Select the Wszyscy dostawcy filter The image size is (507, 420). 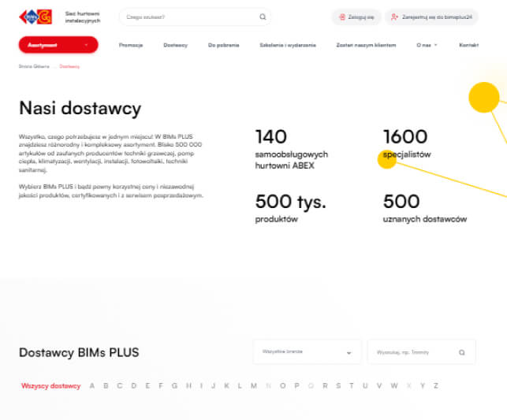50,386
